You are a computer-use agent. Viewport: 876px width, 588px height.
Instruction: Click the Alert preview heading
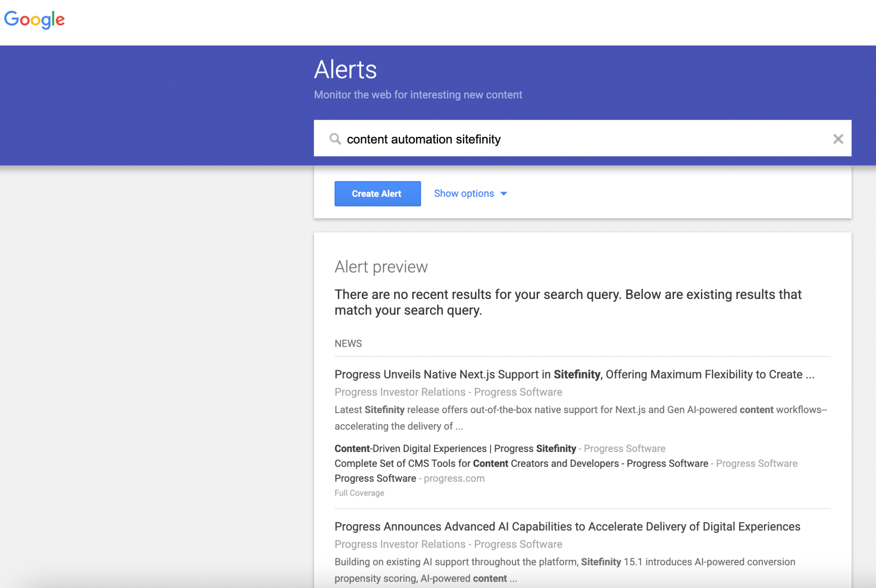click(x=382, y=266)
